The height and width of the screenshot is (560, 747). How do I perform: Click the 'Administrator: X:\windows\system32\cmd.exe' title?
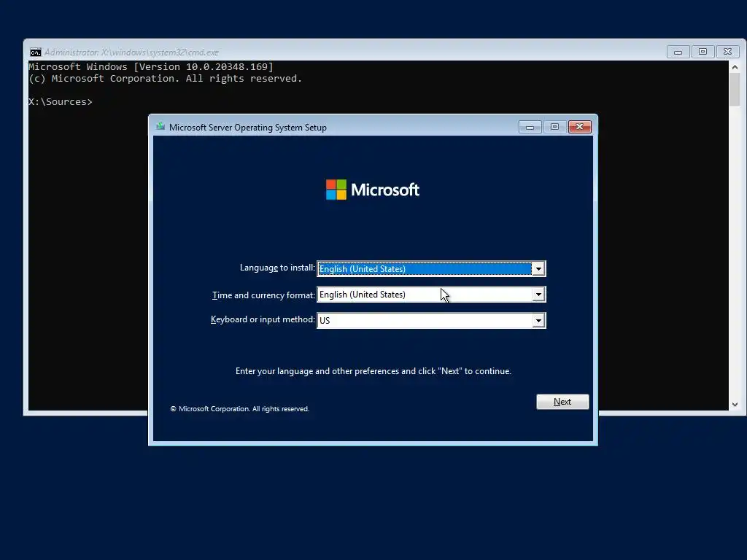coord(131,52)
